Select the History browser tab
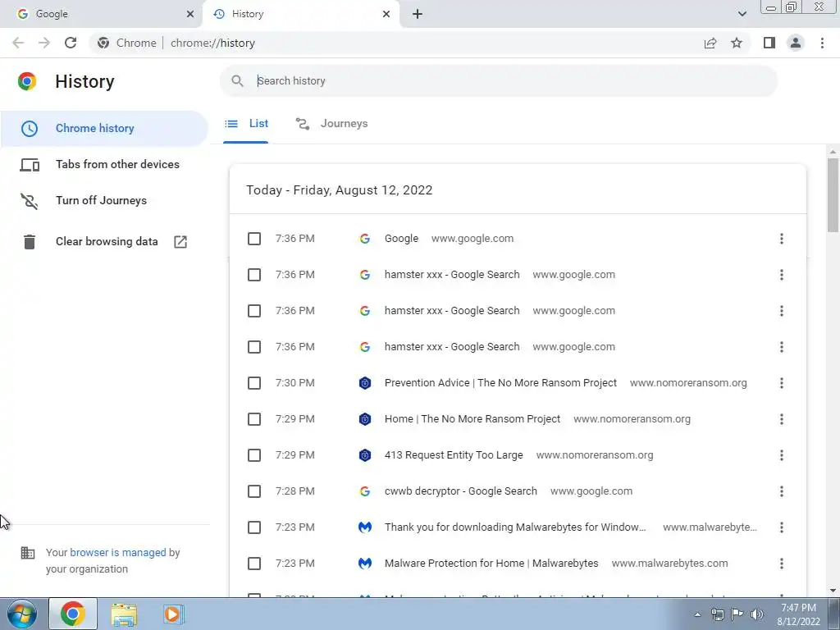This screenshot has width=840, height=630. coord(300,14)
